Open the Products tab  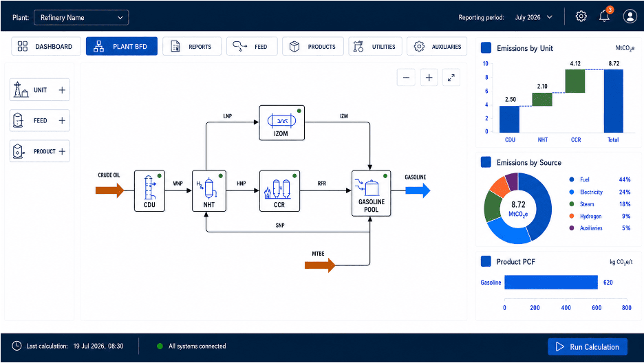(313, 46)
